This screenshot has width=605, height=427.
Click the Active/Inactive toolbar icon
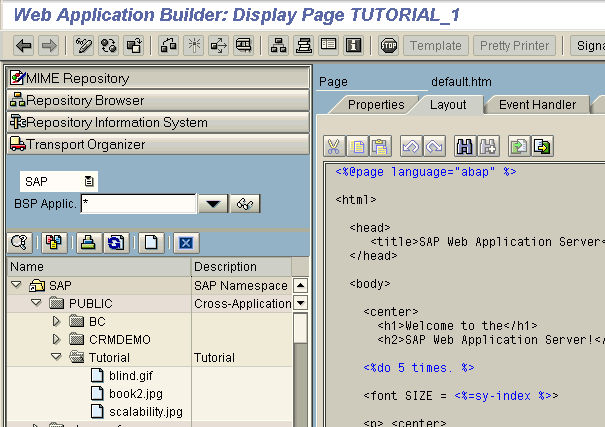click(108, 46)
